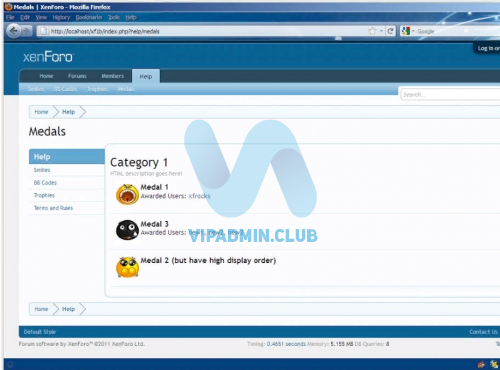Reload the page with refresh icon
Screen dimensions: 500x370
point(390,31)
